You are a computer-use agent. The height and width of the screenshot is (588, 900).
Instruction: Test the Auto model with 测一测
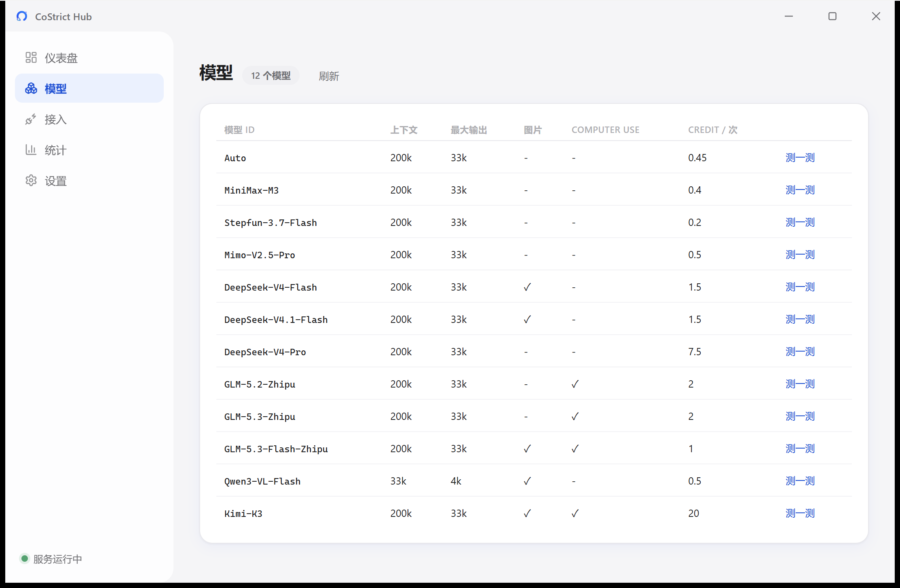click(x=800, y=158)
